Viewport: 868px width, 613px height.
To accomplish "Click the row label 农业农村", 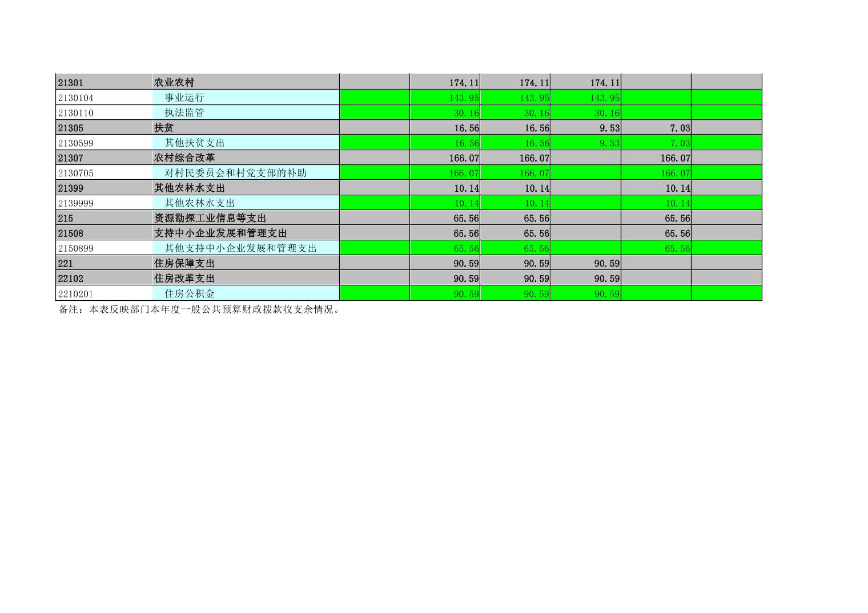I will click(174, 82).
